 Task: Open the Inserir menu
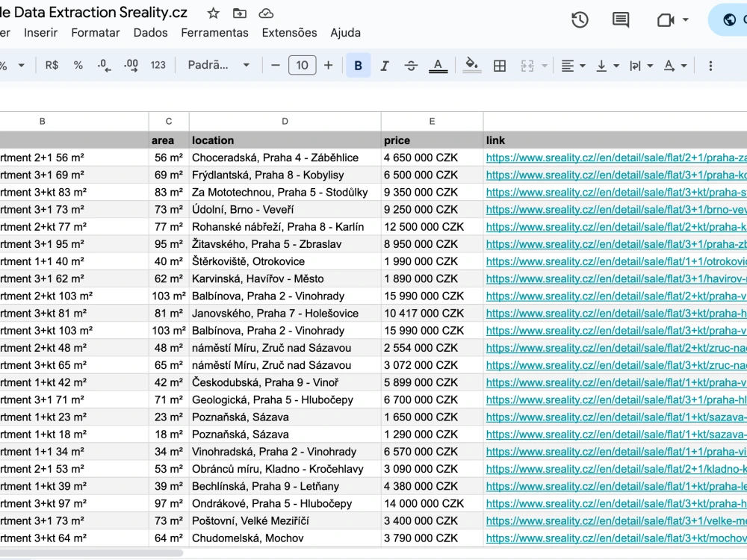(x=40, y=33)
